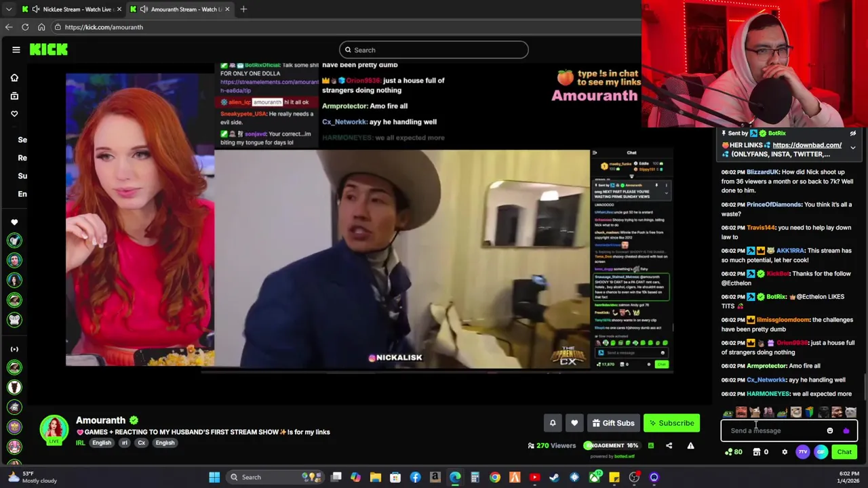The height and width of the screenshot is (488, 868).
Task: Open the GIF picker button
Action: tap(821, 452)
